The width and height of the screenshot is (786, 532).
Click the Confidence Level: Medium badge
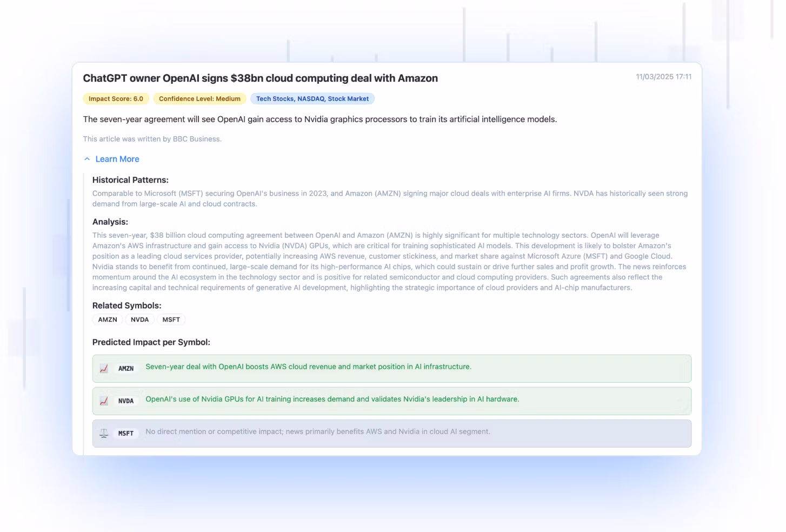200,99
